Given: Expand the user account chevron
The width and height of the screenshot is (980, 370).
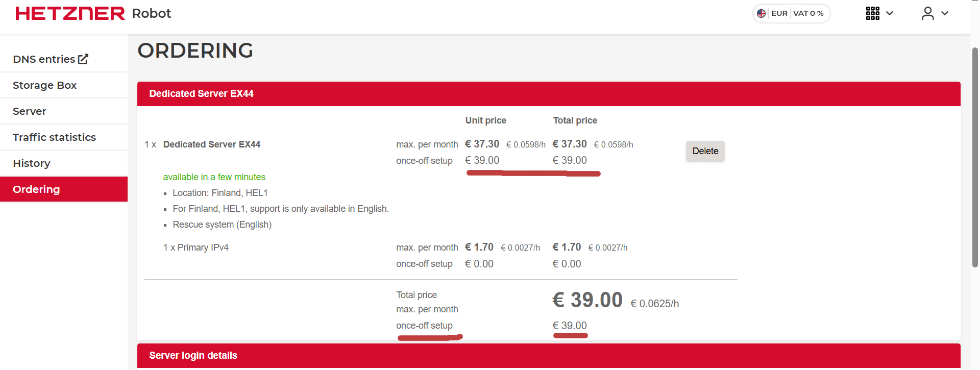Looking at the screenshot, I should (945, 13).
